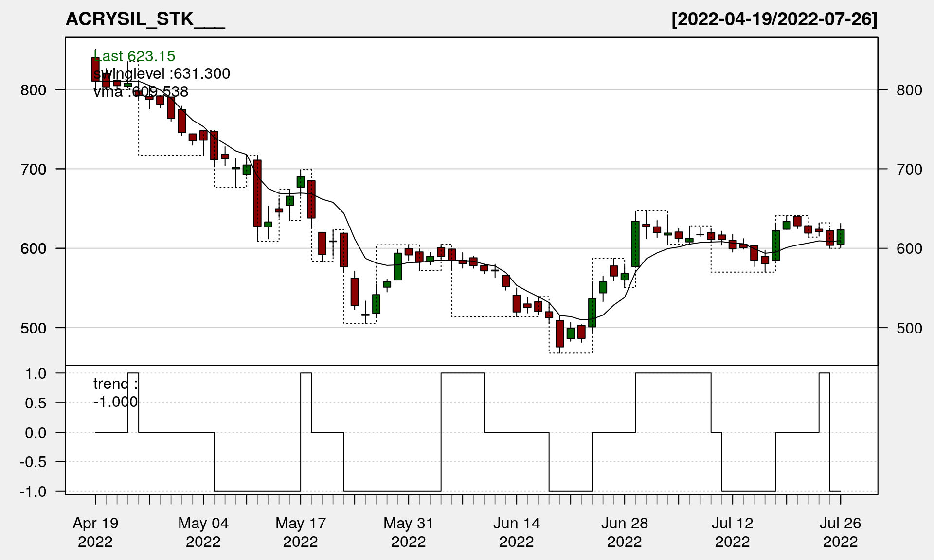934x560 pixels.
Task: Click the large red candle before May 17
Action: pos(257,193)
